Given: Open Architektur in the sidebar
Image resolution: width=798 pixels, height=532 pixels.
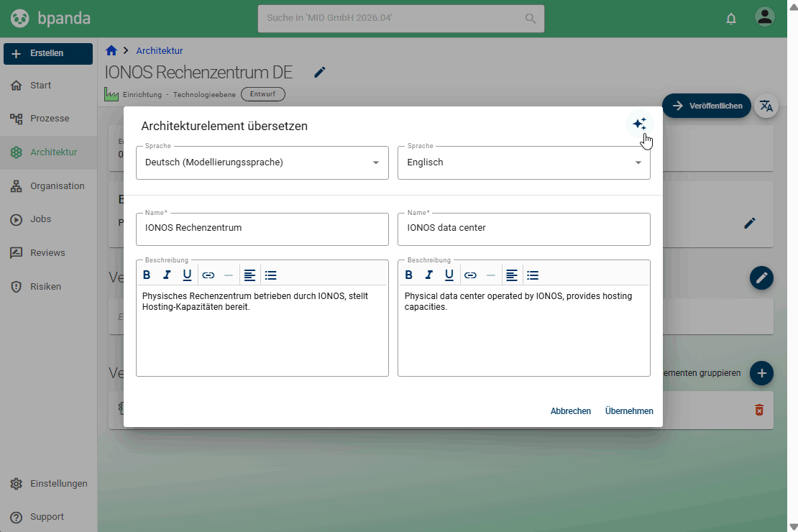Looking at the screenshot, I should tap(48, 152).
